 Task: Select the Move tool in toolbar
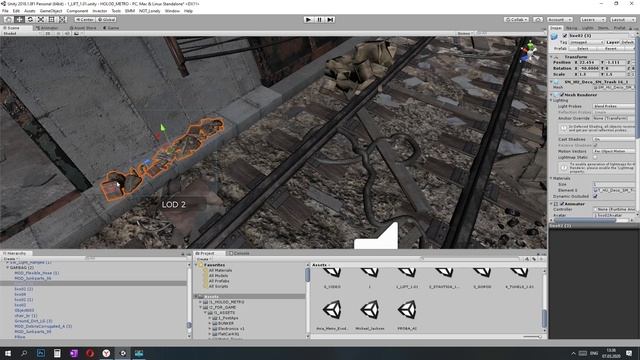(19, 19)
